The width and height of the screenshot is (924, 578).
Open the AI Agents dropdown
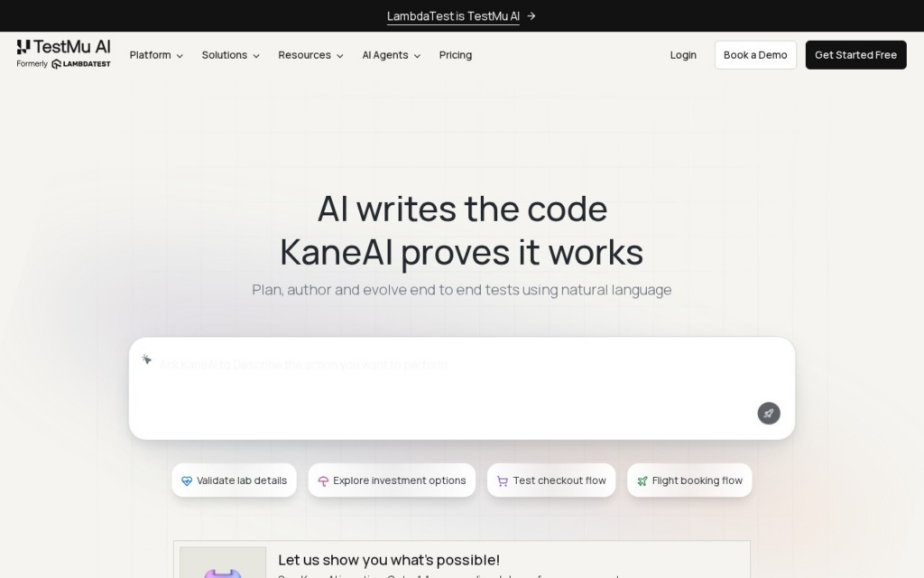[391, 55]
